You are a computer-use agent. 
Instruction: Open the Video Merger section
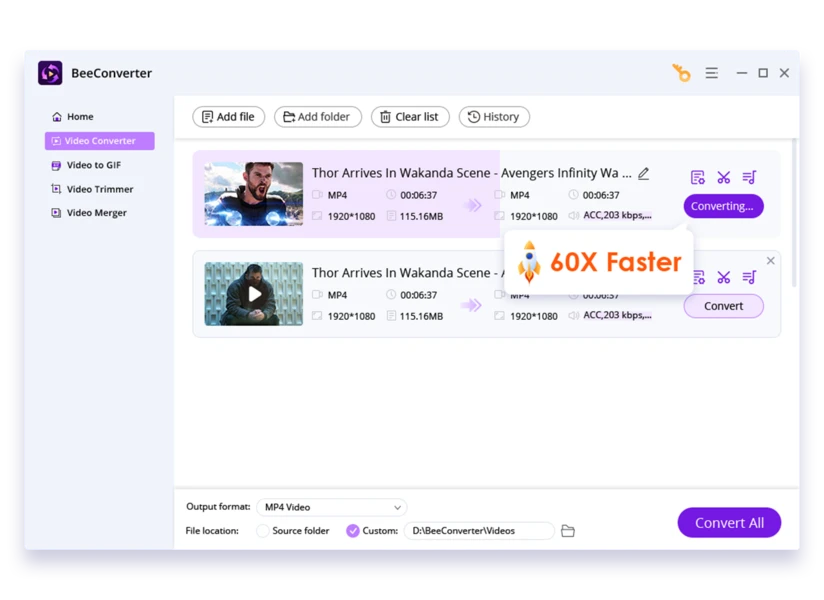[x=97, y=212]
